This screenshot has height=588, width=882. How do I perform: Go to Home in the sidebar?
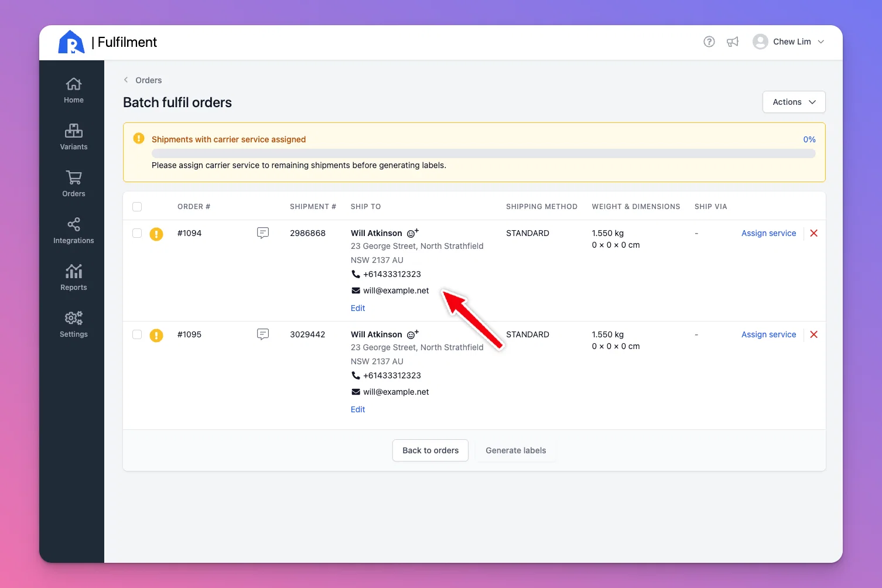(74, 91)
